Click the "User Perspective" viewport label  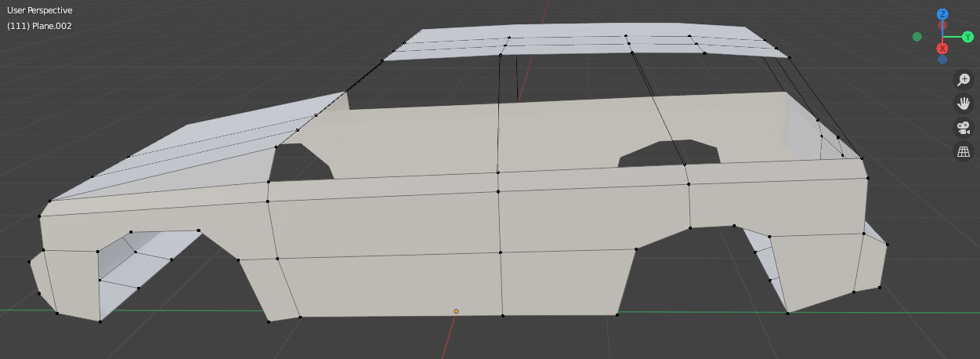40,11
